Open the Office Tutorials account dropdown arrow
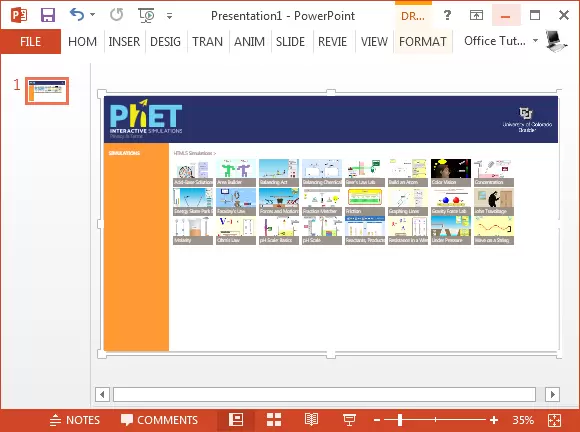The image size is (580, 432). tap(535, 40)
